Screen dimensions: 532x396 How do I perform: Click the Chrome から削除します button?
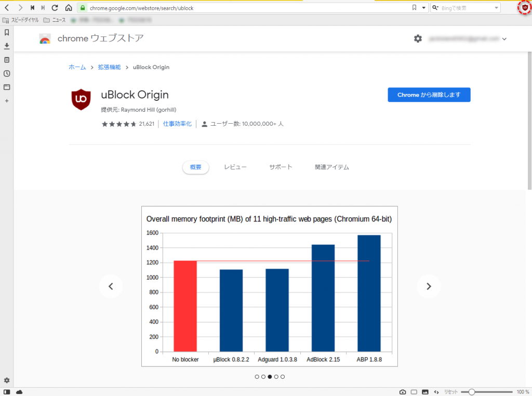click(x=429, y=95)
